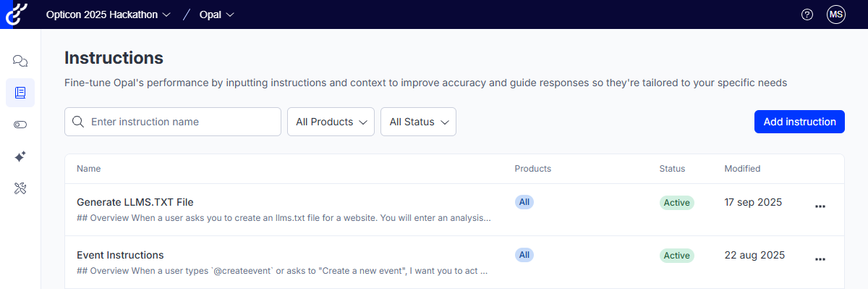This screenshot has height=289, width=868.
Task: Open the wrench tools sidebar icon
Action: click(20, 188)
